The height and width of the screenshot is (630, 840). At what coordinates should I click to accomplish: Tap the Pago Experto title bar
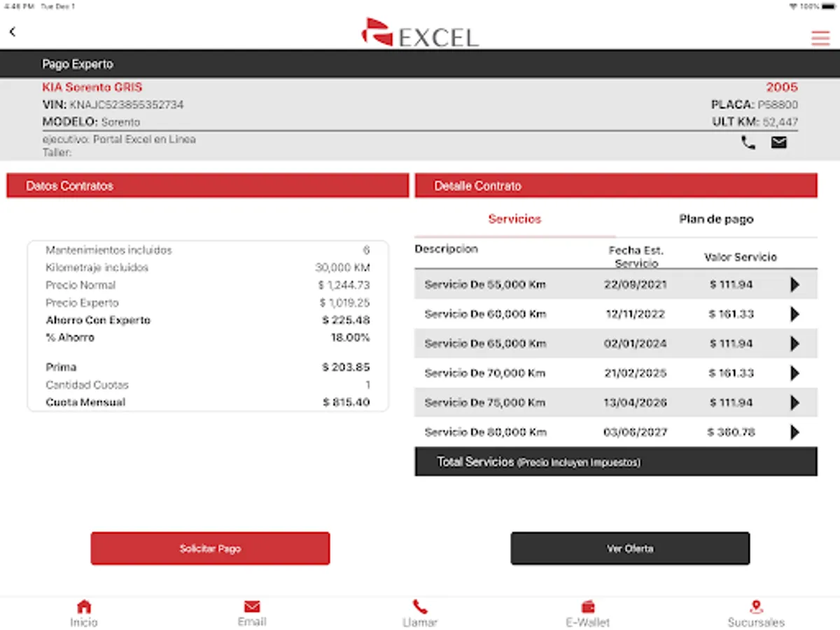coord(420,64)
